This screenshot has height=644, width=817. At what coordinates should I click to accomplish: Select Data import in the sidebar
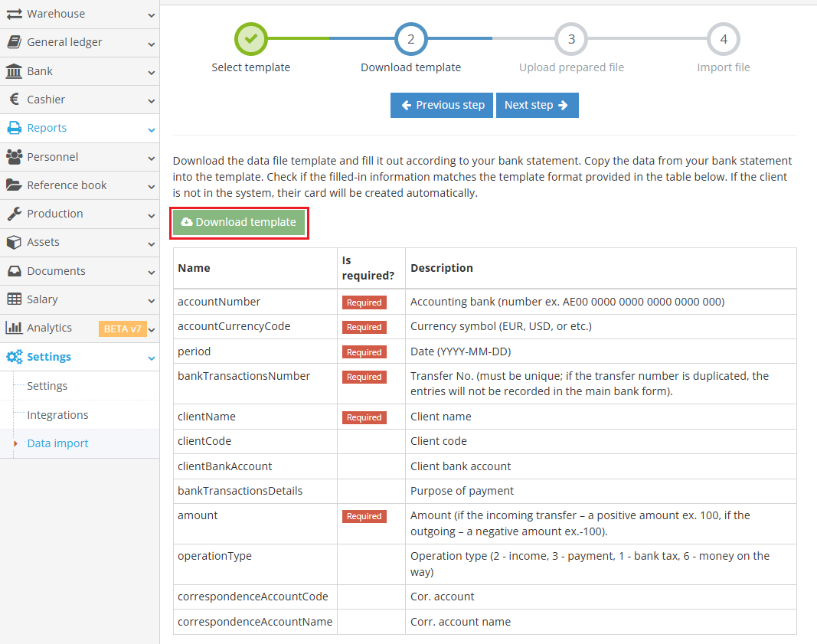57,443
